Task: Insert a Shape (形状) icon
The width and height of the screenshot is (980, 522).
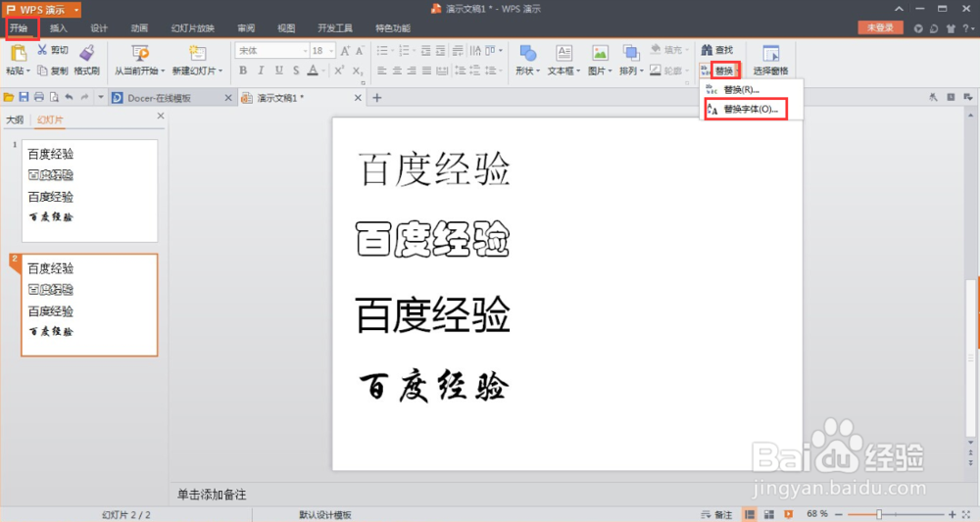Action: coord(528,53)
